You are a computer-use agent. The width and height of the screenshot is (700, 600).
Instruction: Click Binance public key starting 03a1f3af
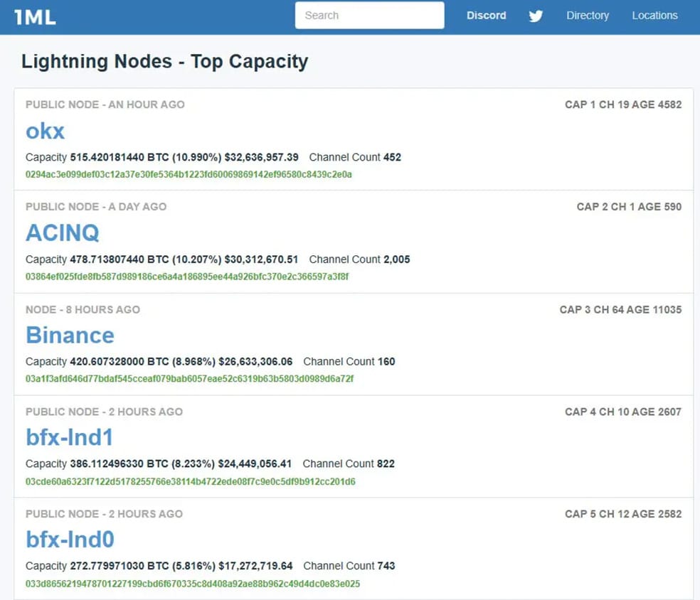pyautogui.click(x=189, y=379)
